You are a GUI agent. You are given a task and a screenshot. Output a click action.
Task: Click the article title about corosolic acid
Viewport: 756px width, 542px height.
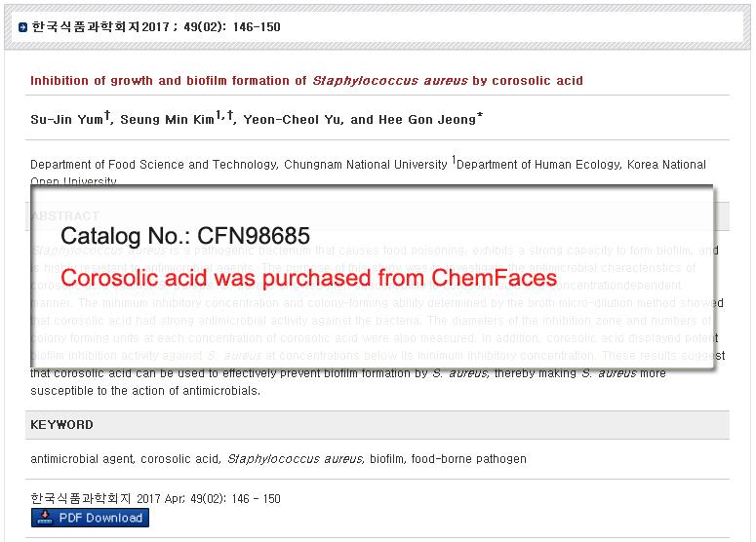306,81
